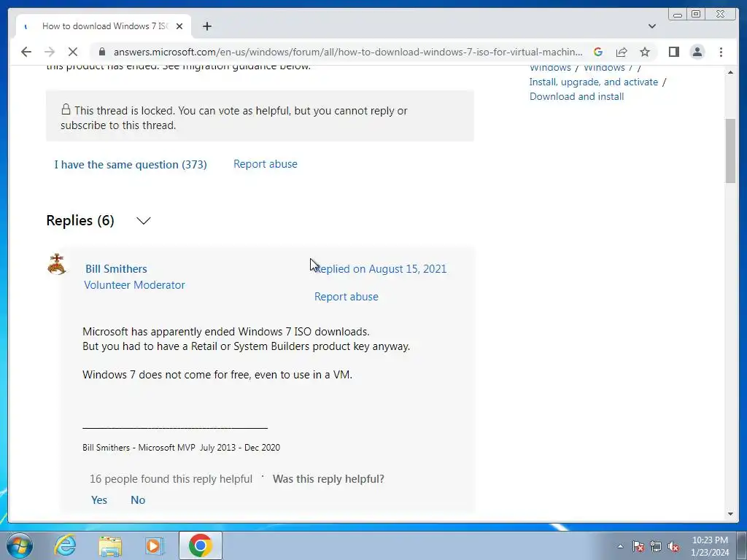Click the address bar URL field
Viewport: 747px width, 560px height.
[348, 52]
